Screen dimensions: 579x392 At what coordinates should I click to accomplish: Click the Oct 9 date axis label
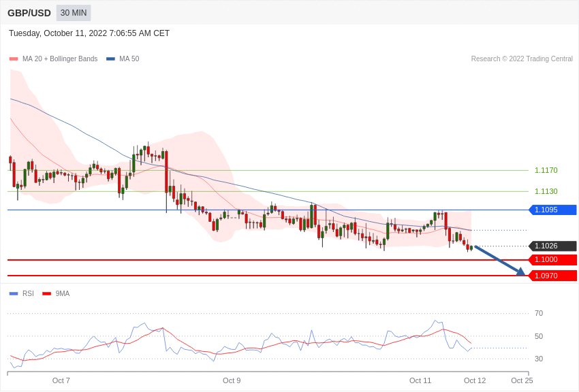232,380
